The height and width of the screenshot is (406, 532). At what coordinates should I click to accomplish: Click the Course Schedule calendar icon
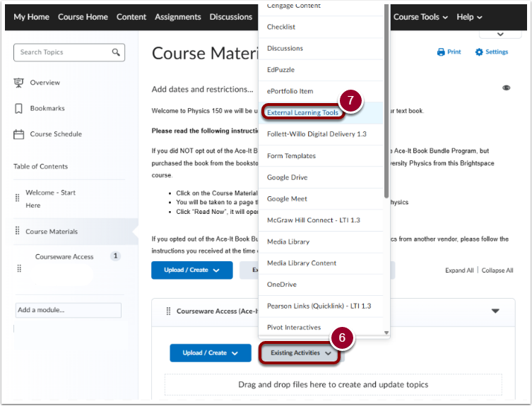tap(18, 134)
